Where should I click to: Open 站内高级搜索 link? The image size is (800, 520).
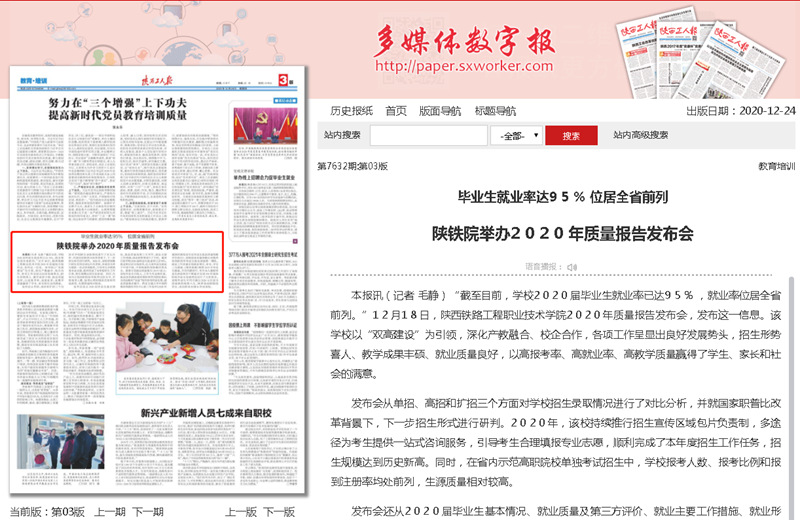click(x=640, y=135)
